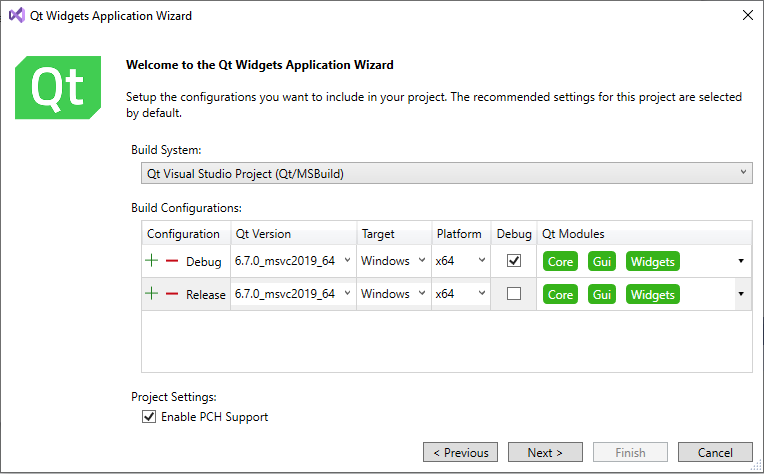Remove Release configuration with red minus icon
Screen dimensions: 764x474
(172, 294)
